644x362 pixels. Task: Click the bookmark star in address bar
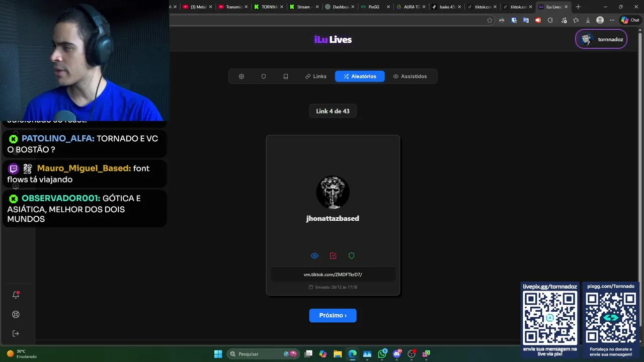click(490, 20)
